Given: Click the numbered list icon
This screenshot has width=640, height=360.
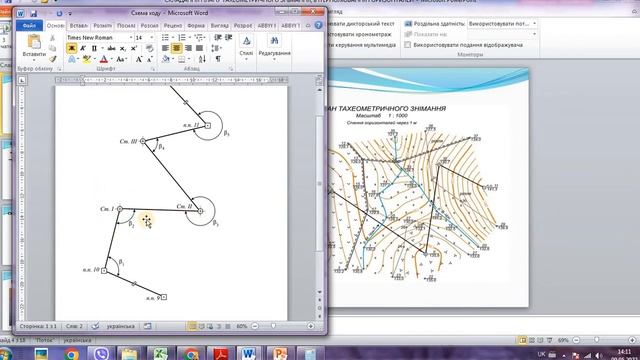Looking at the screenshot, I should (182, 38).
